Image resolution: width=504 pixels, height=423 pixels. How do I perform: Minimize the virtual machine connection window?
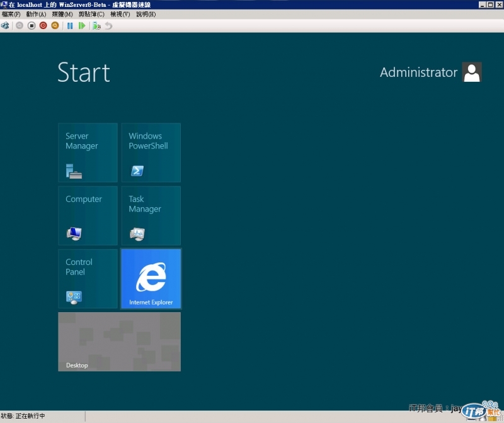[482, 4]
